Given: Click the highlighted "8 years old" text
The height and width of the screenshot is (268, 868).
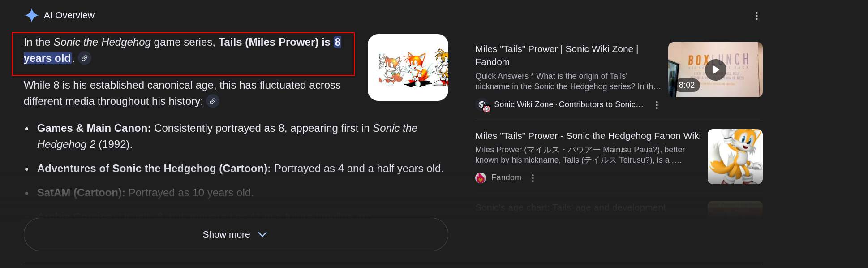Looking at the screenshot, I should 47,58.
